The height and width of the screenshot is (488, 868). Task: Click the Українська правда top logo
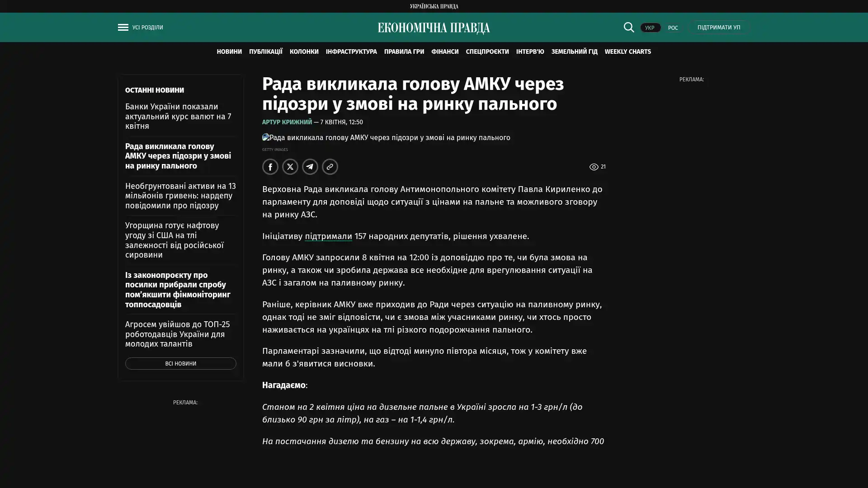(434, 6)
